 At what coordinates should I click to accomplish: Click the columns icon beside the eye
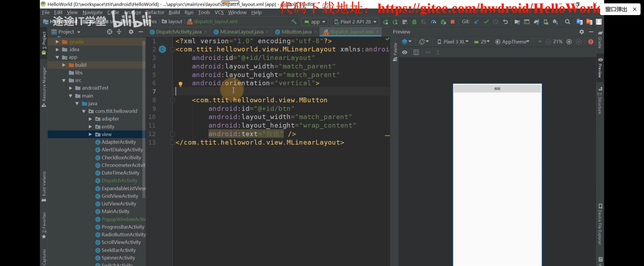[x=416, y=52]
